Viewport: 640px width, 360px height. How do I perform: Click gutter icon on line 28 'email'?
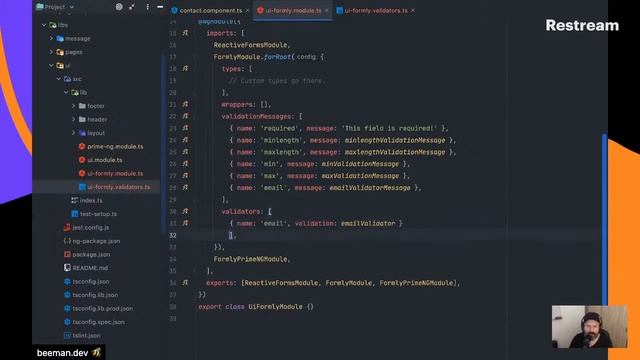(x=185, y=187)
